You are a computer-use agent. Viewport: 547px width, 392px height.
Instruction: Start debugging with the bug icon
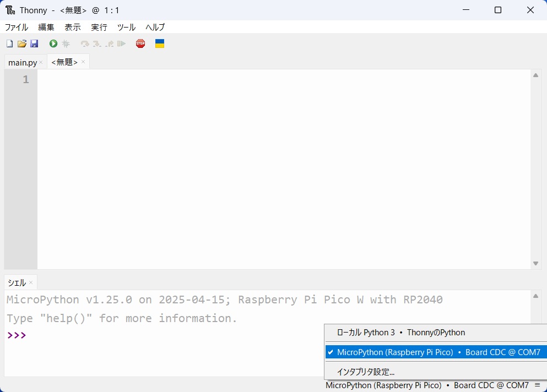pyautogui.click(x=66, y=43)
